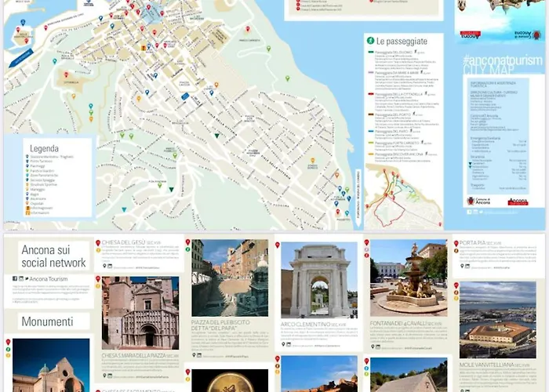Click the #anconatourism hashtag title

(503, 60)
